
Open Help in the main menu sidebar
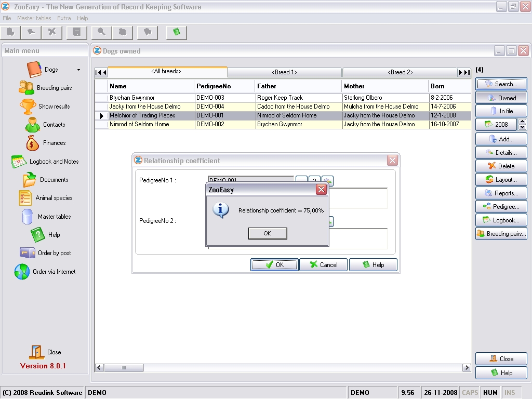coord(46,234)
